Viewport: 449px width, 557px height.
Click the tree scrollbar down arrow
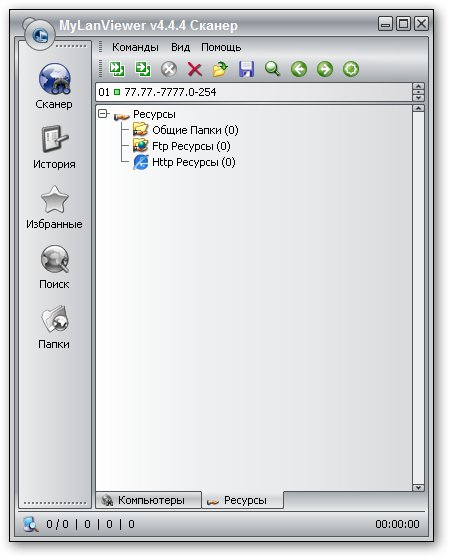(x=418, y=487)
